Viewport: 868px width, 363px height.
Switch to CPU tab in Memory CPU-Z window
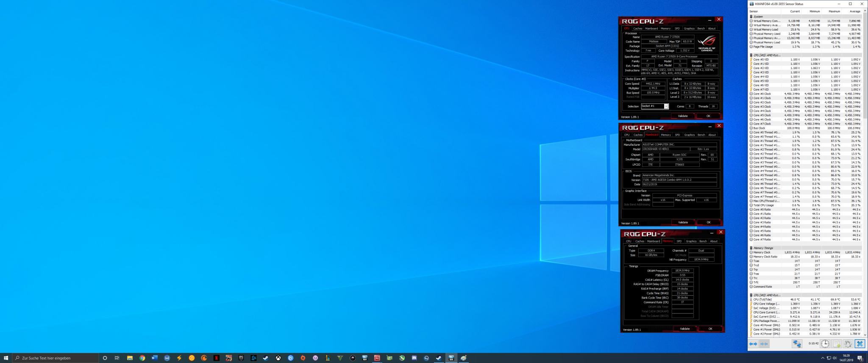click(x=629, y=241)
